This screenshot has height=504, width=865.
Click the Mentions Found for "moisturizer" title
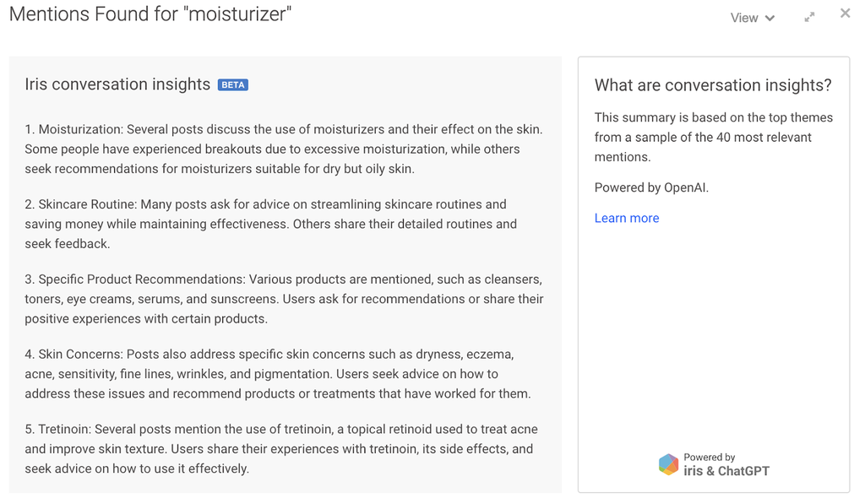pos(150,14)
